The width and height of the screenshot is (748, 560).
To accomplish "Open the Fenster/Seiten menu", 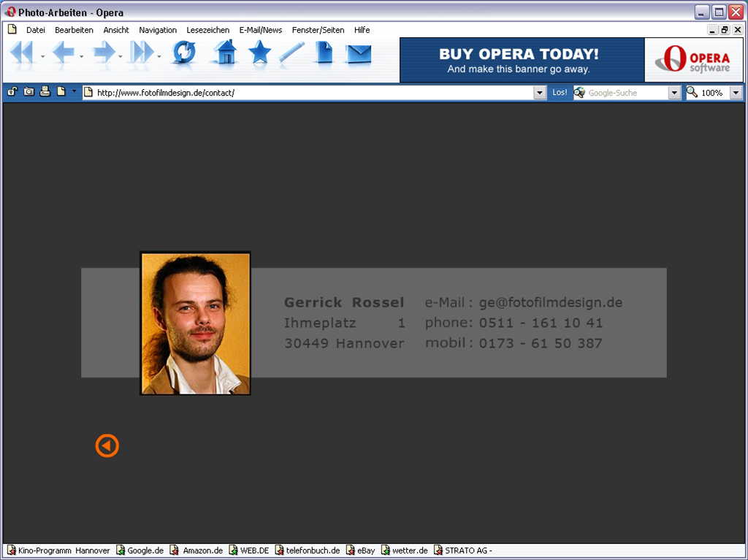I will [x=318, y=30].
